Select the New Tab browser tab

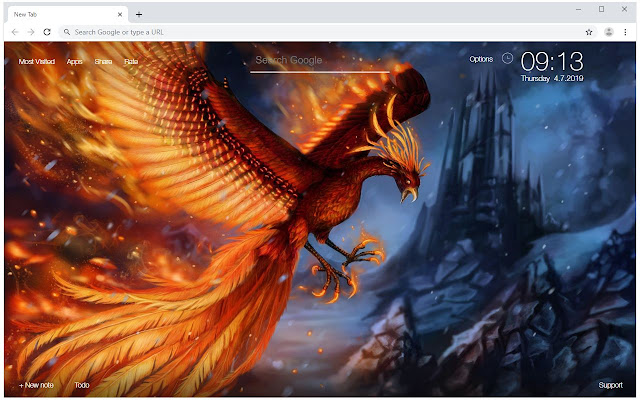pos(67,14)
